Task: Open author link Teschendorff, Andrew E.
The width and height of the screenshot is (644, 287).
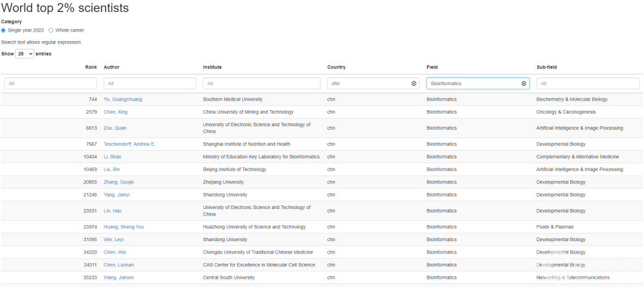Action: coord(129,144)
